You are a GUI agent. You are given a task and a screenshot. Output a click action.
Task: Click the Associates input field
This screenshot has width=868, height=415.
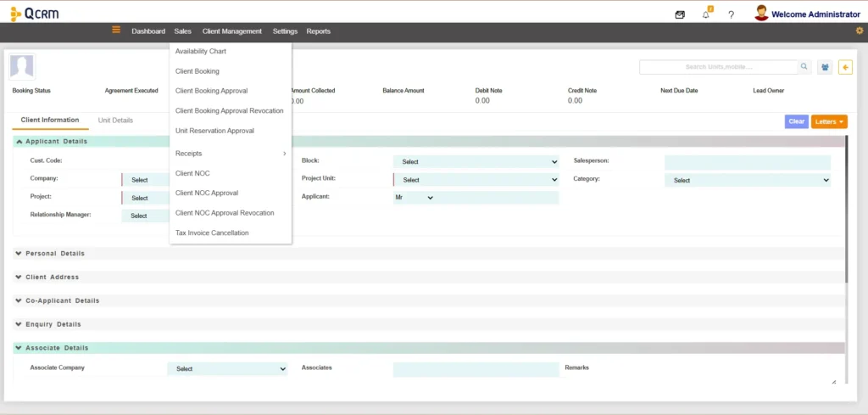(476, 369)
